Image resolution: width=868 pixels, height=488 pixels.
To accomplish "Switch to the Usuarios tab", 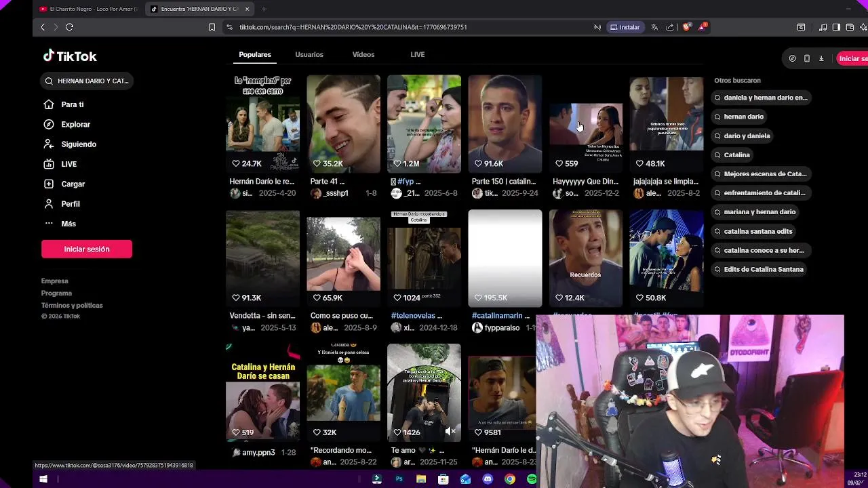I will 309,54.
